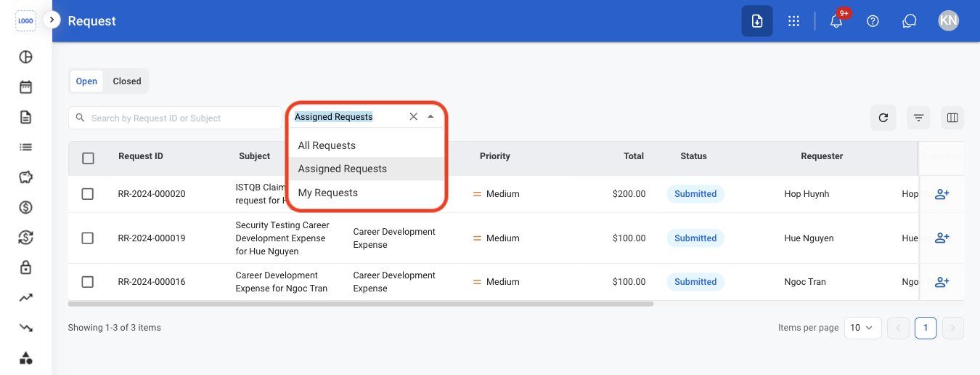Image resolution: width=980 pixels, height=375 pixels.
Task: Open the piggy bank savings sidebar icon
Action: [25, 177]
